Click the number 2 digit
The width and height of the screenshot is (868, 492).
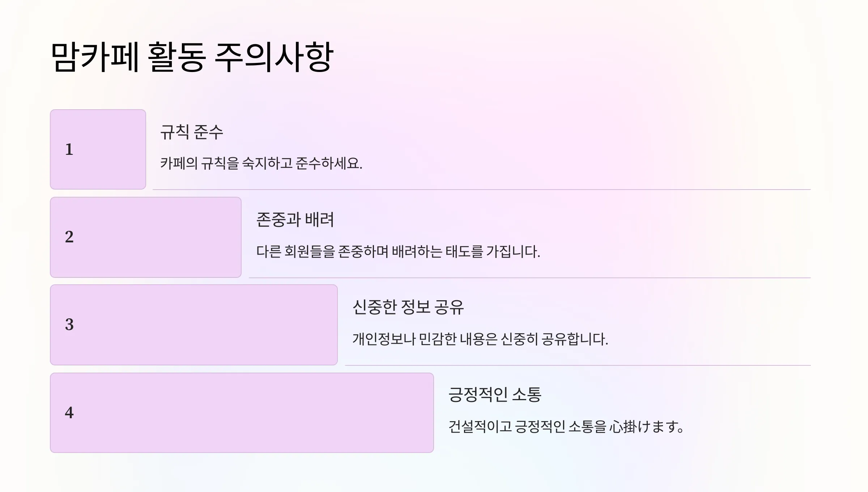pyautogui.click(x=69, y=237)
